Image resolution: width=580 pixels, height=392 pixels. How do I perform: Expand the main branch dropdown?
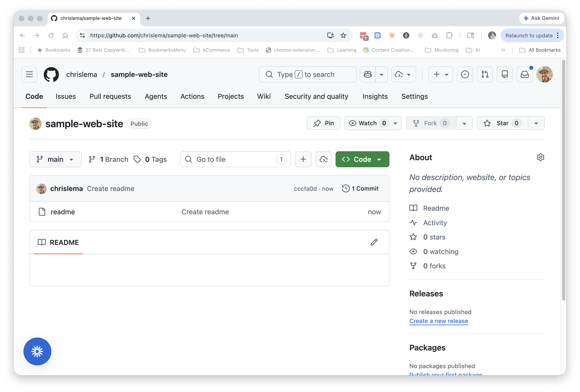55,159
